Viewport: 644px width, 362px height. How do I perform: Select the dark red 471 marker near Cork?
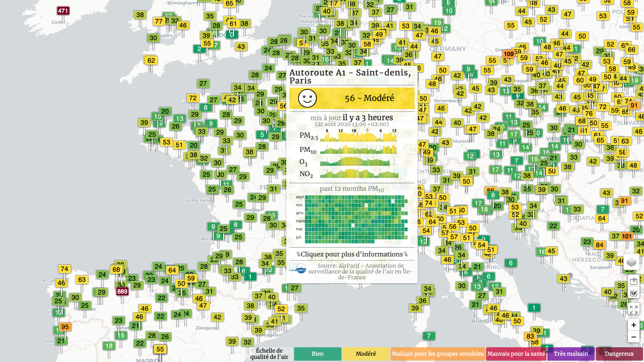63,11
